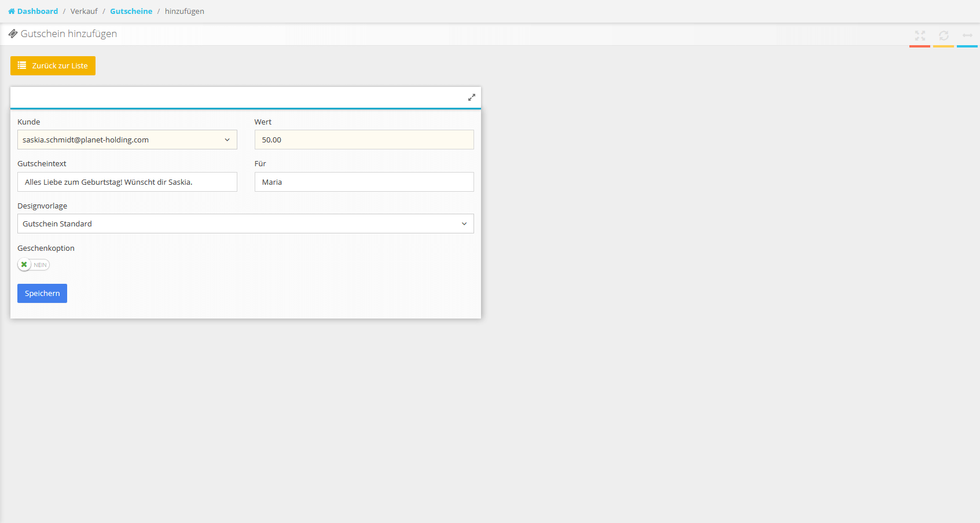Open Dashboard from the breadcrumb
Viewport: 980px width, 523px height.
click(x=38, y=11)
